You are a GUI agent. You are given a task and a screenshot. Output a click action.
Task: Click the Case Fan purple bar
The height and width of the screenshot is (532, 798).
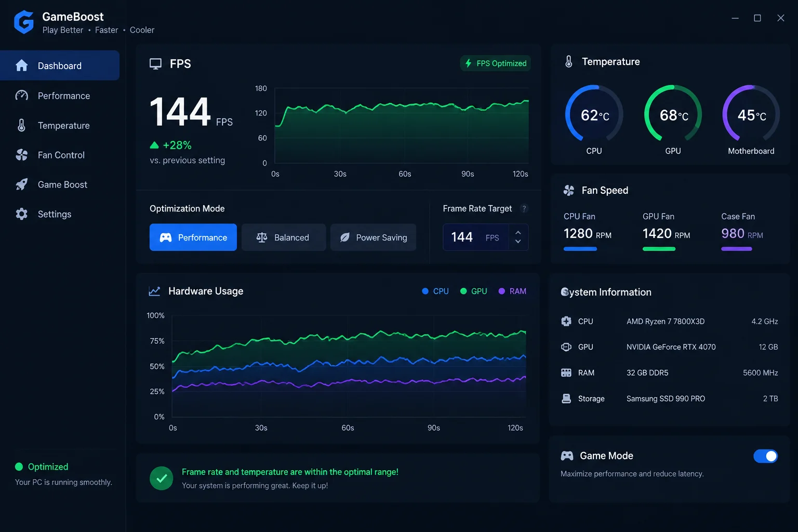pyautogui.click(x=737, y=249)
